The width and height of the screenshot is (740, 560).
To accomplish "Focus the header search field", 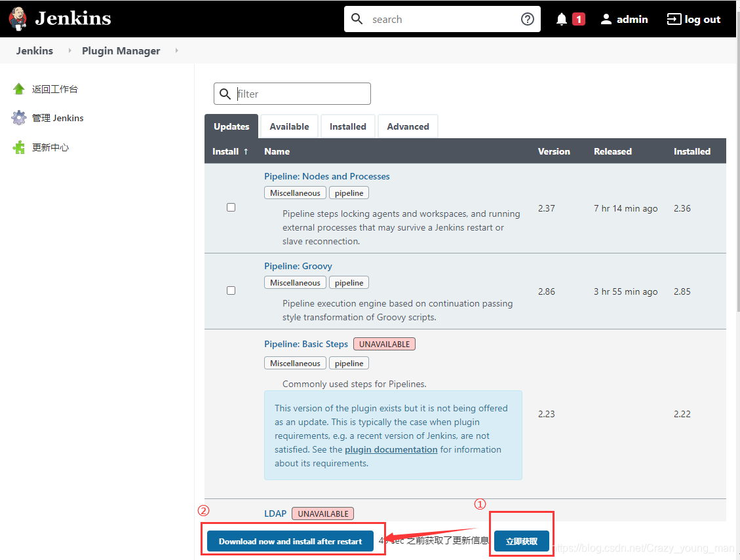I will coord(444,19).
